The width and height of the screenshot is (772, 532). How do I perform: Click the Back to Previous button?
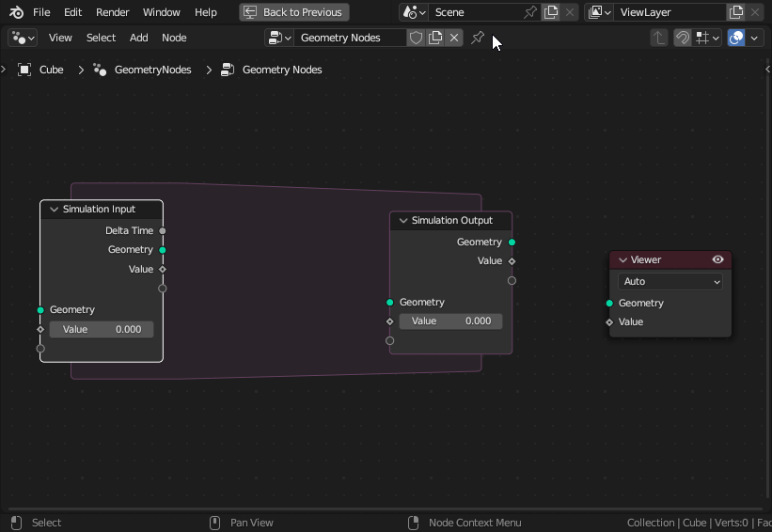coord(293,12)
